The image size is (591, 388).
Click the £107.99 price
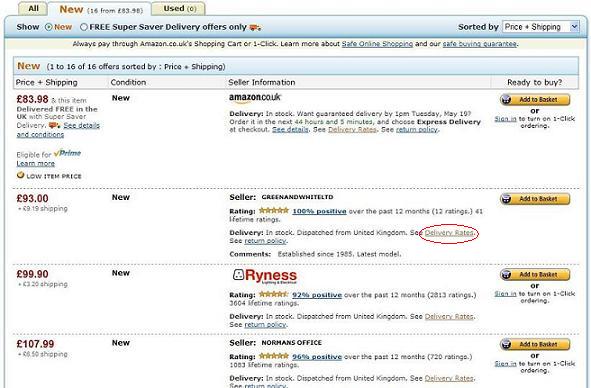(35, 344)
